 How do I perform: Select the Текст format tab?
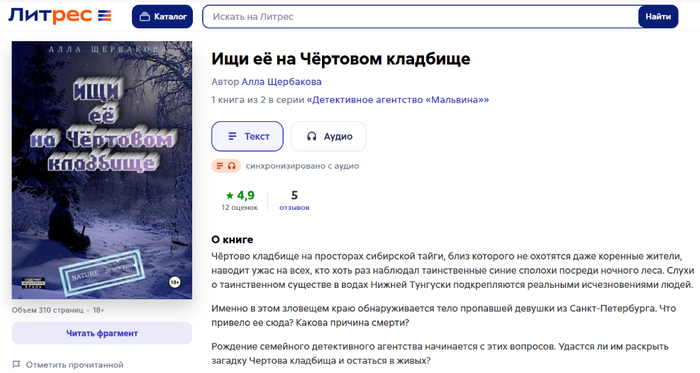(x=247, y=136)
